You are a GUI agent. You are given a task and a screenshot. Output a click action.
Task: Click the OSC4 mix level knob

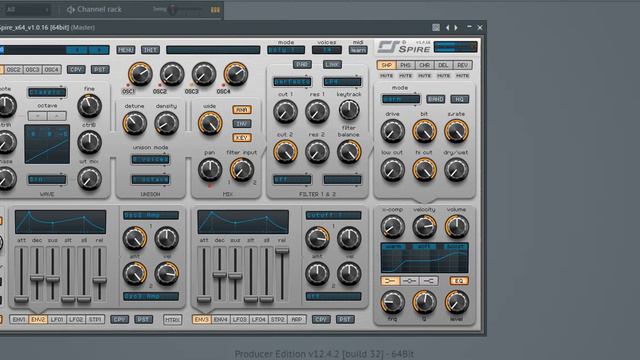(236, 74)
